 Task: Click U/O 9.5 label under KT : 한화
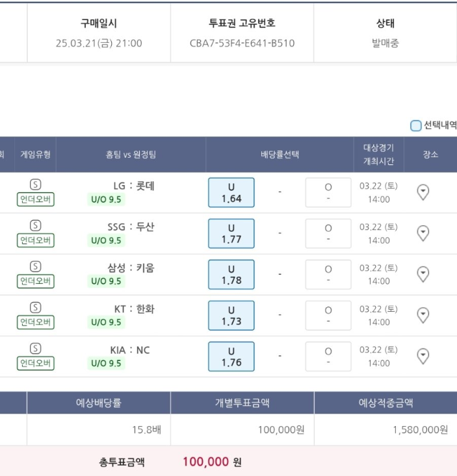[106, 322]
